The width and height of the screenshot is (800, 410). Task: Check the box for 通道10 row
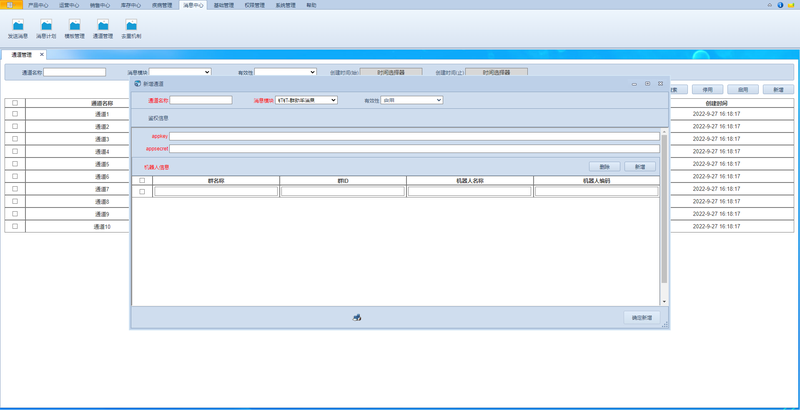15,226
